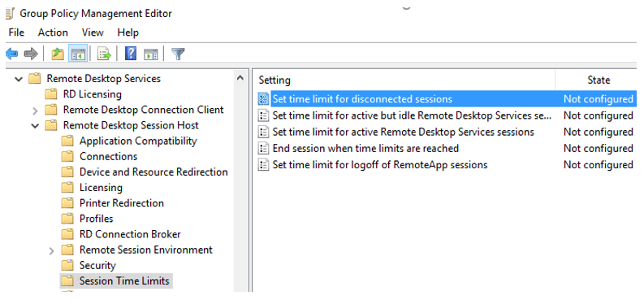Click the tree pane scroll up arrow
The width and height of the screenshot is (644, 300).
point(240,78)
